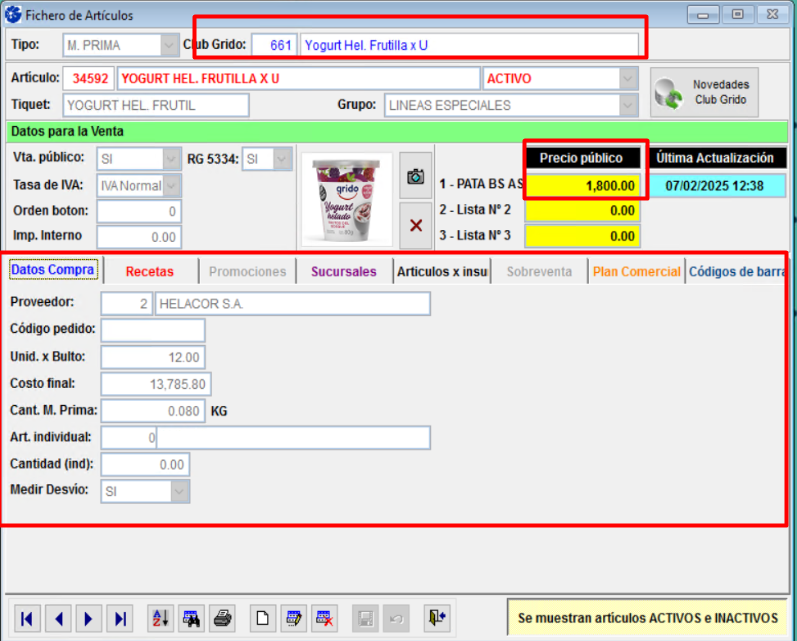Open the RG 5334 dropdown

[x=282, y=159]
